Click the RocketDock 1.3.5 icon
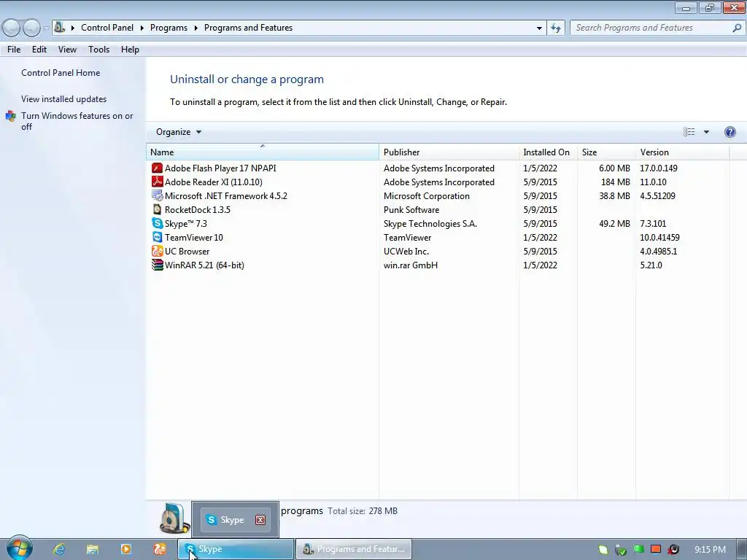The height and width of the screenshot is (560, 747). coord(157,209)
